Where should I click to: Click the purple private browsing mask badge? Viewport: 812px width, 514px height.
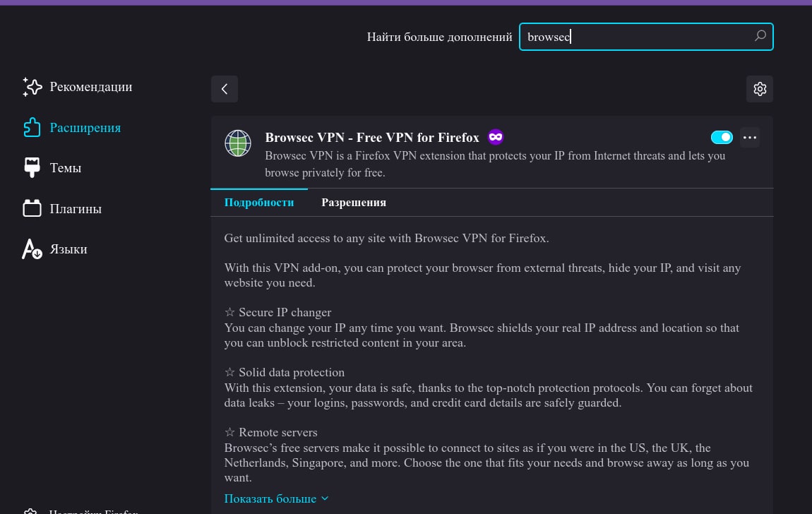pos(496,137)
